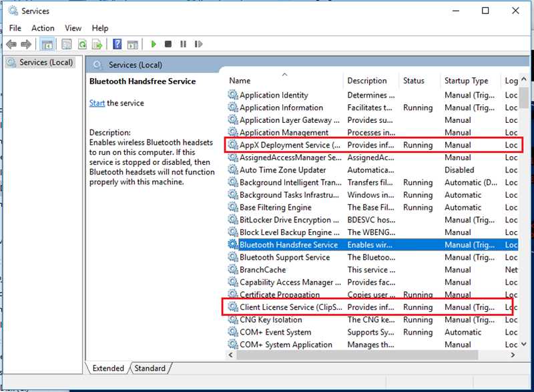The width and height of the screenshot is (534, 392).
Task: Click the Pause Service toolbar icon
Action: [x=183, y=44]
